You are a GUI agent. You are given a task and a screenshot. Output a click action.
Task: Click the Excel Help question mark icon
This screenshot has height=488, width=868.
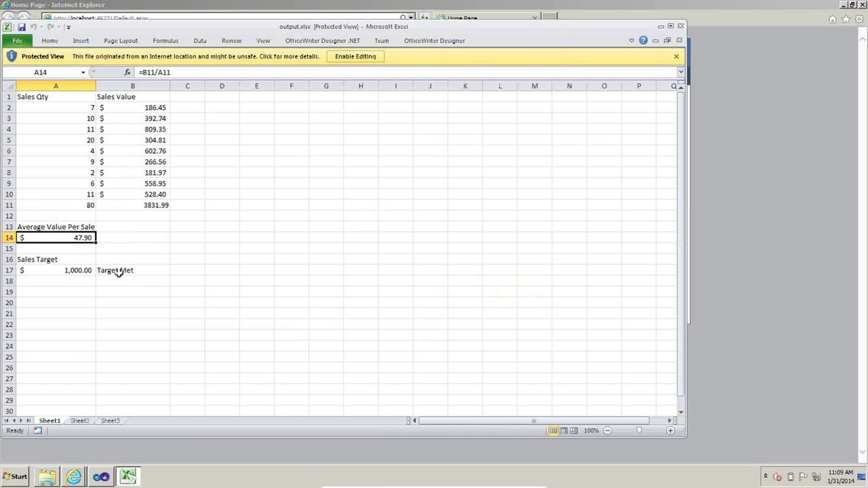[x=643, y=40]
